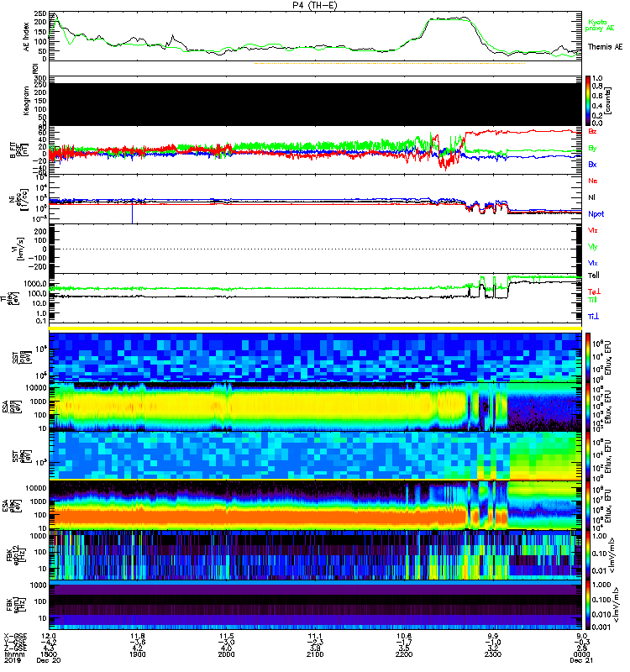Click the blue "Npot" legend label
Viewport: 630px width, 672px height.
596,214
